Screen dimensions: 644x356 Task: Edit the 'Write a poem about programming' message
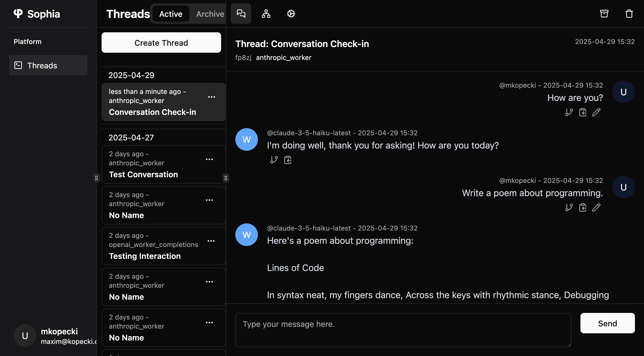[x=596, y=207]
